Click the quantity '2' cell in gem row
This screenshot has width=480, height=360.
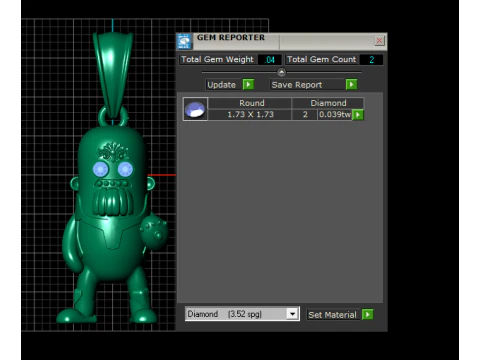click(305, 114)
